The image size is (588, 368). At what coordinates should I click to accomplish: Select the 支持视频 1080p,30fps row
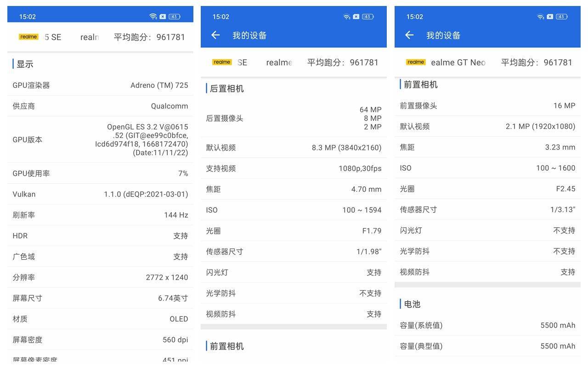click(x=294, y=168)
